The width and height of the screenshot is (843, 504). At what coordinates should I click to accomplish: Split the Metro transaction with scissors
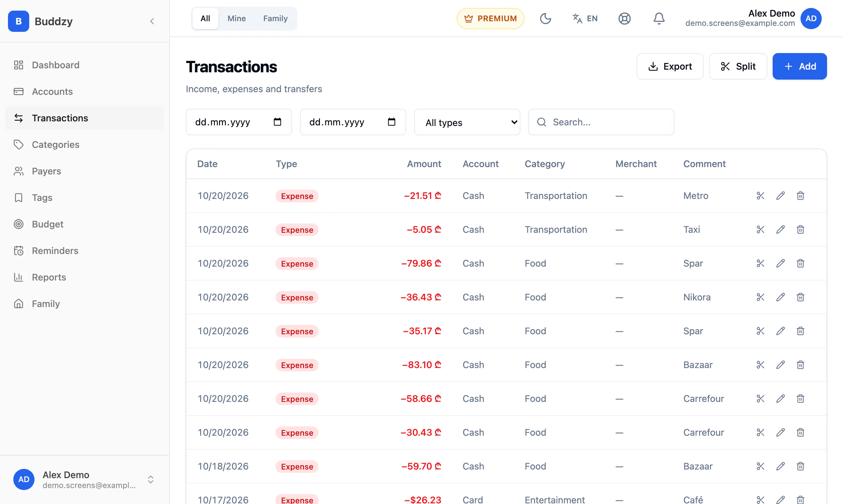tap(760, 196)
